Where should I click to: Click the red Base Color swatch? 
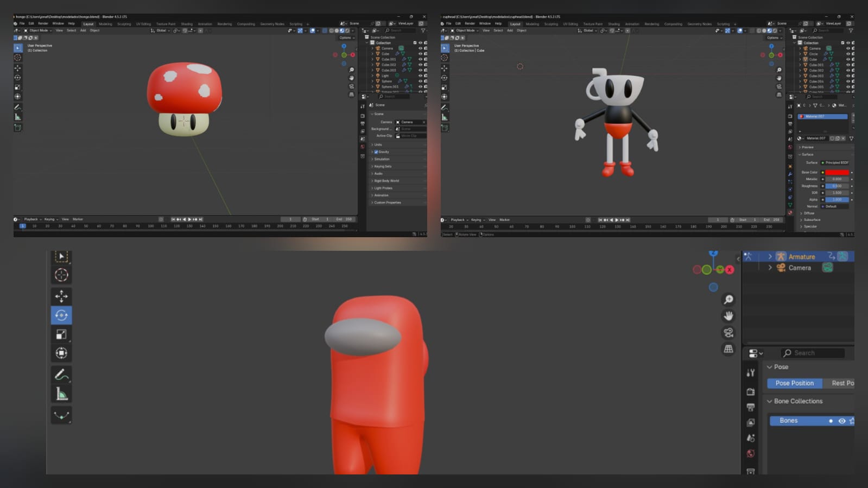coord(837,172)
